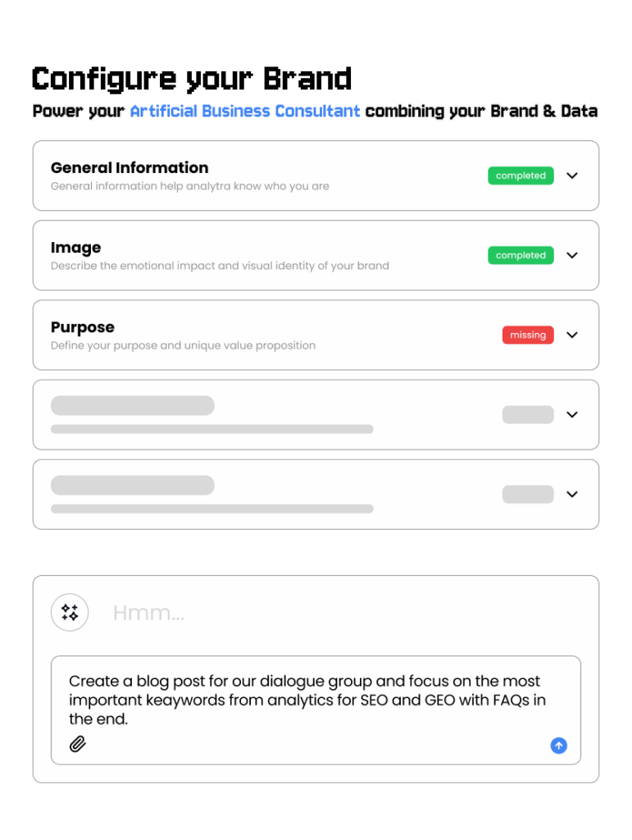
Task: Click the Image section's completed badge
Action: click(521, 255)
